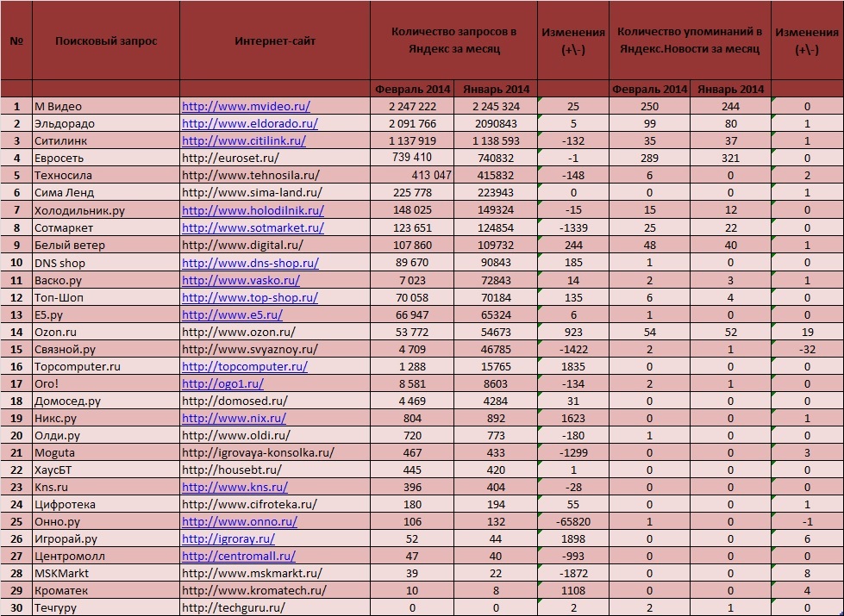Image resolution: width=844 pixels, height=616 pixels.
Task: Open the onno.ru link
Action: point(240,521)
